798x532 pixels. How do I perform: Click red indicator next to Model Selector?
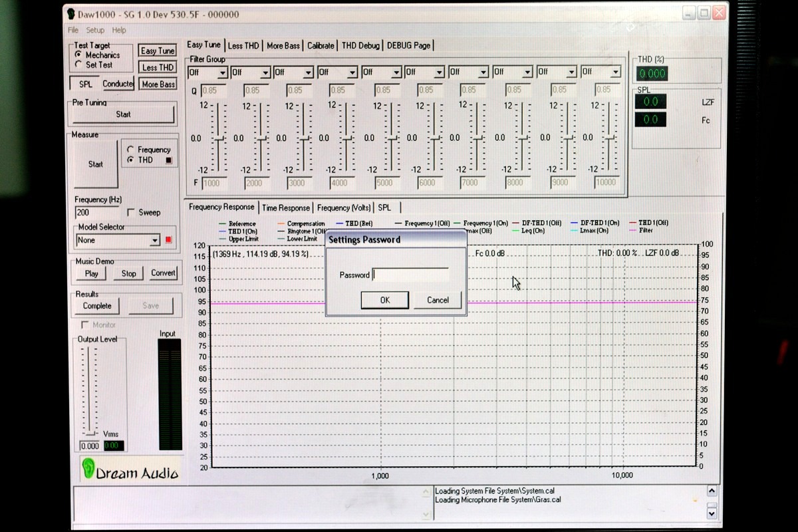168,240
